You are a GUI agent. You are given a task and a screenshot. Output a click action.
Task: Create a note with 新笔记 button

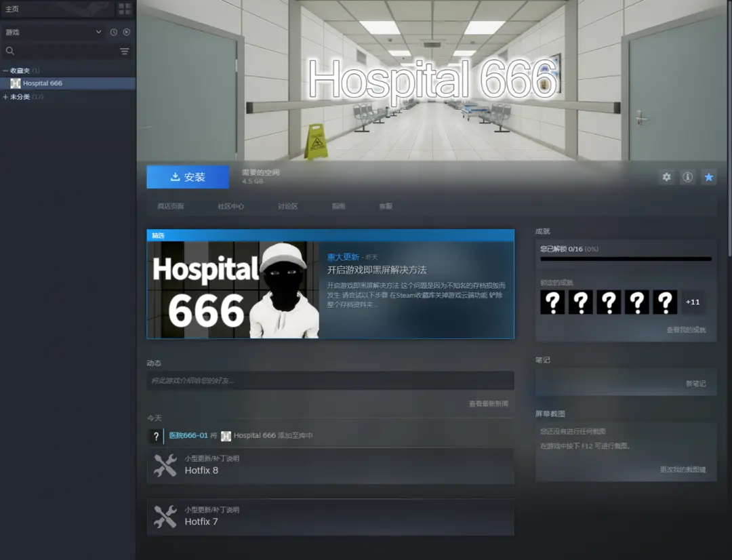(695, 384)
